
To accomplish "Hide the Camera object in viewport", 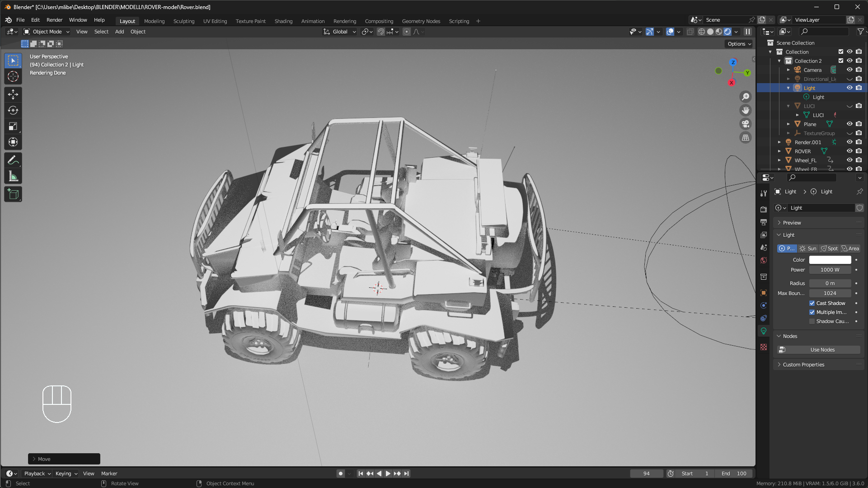I will coord(849,70).
